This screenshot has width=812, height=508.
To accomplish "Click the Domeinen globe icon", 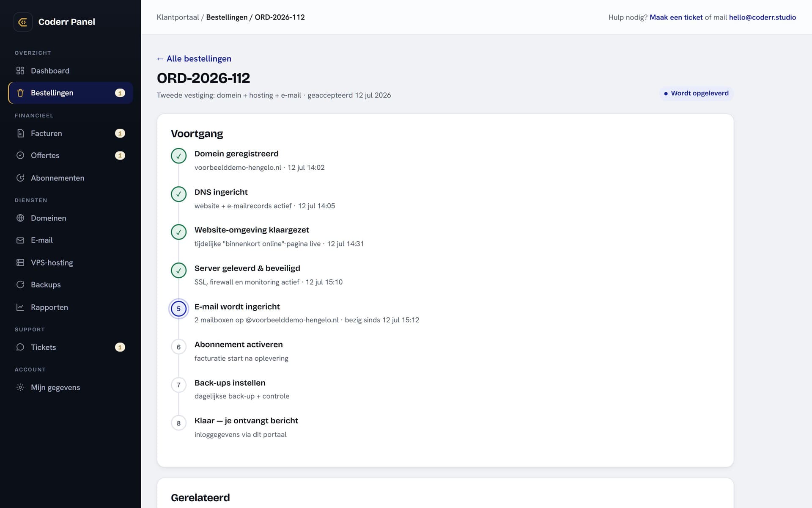I will [x=20, y=218].
